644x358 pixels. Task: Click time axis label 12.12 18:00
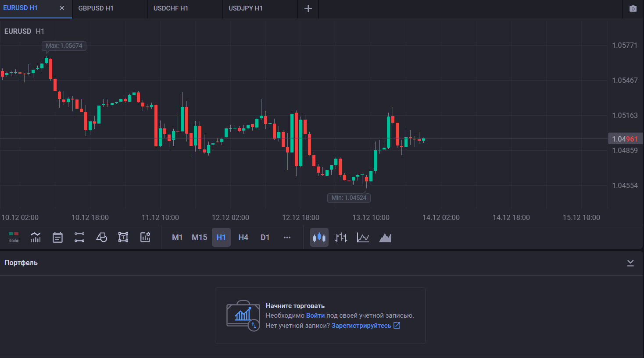tap(301, 217)
